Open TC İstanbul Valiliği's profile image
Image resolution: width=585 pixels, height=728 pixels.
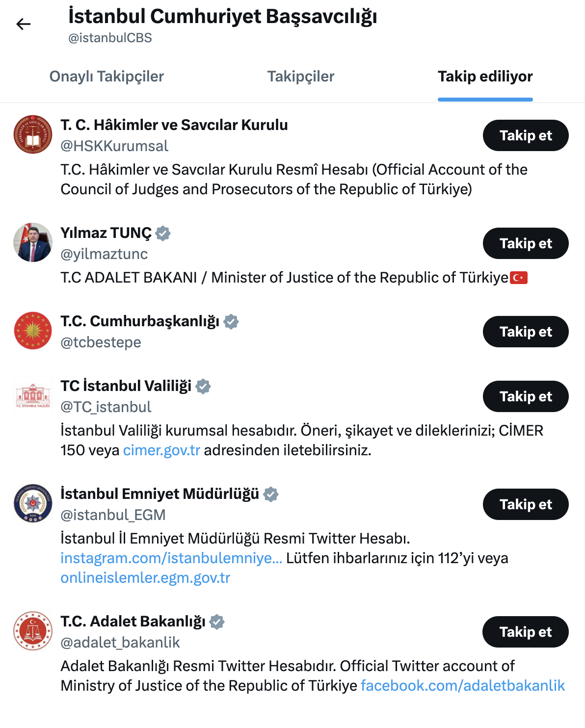pos(32,395)
